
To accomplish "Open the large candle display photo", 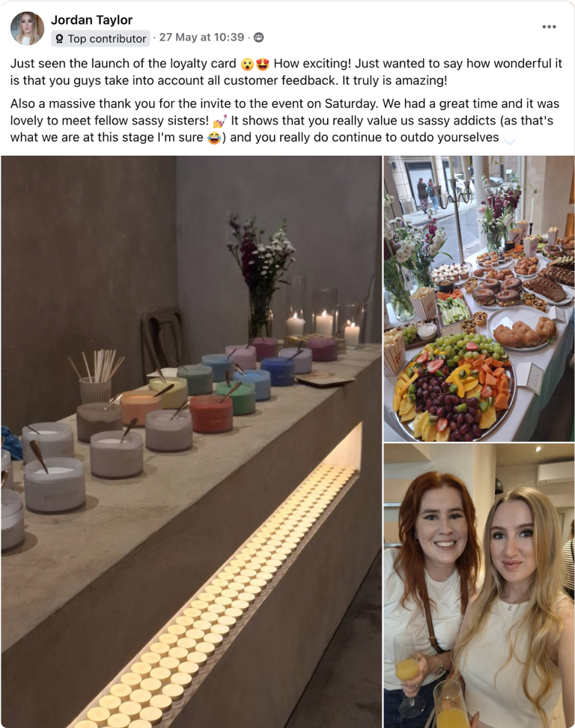I will click(x=191, y=442).
